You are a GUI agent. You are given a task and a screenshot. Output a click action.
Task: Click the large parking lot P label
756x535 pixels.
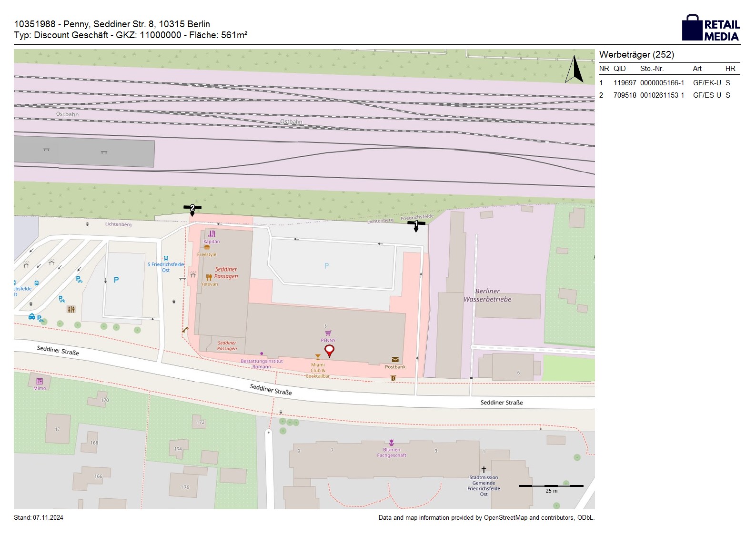click(x=326, y=266)
